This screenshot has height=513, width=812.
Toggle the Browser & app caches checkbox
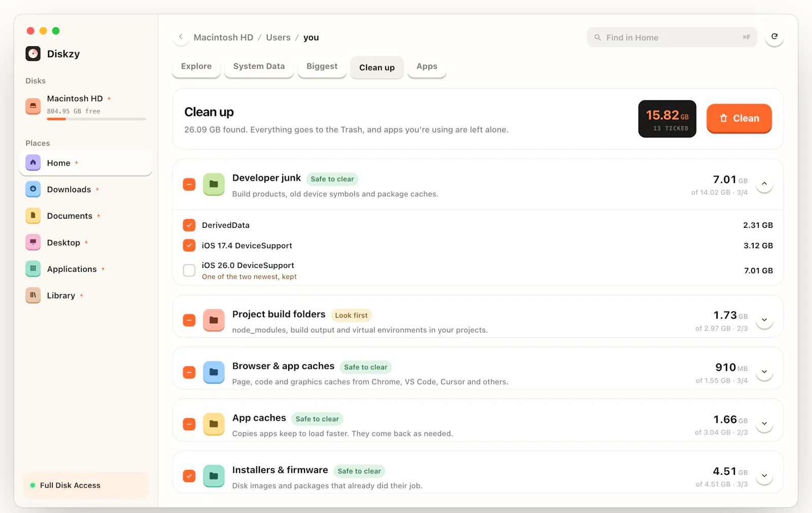click(x=189, y=372)
